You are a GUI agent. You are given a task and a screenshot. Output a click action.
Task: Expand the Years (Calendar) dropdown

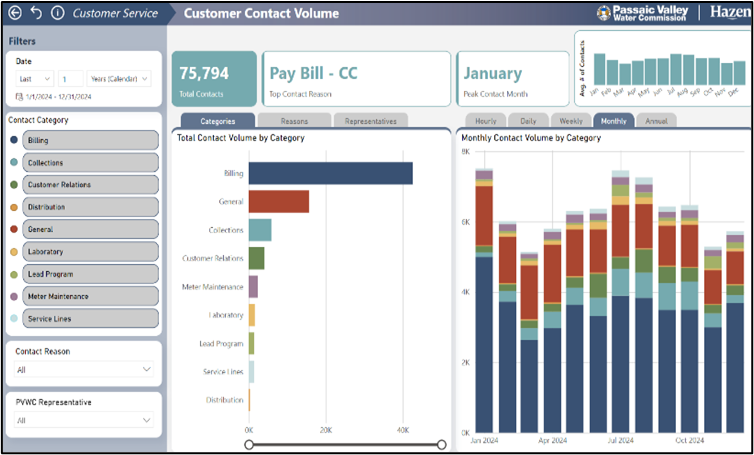pyautogui.click(x=116, y=78)
